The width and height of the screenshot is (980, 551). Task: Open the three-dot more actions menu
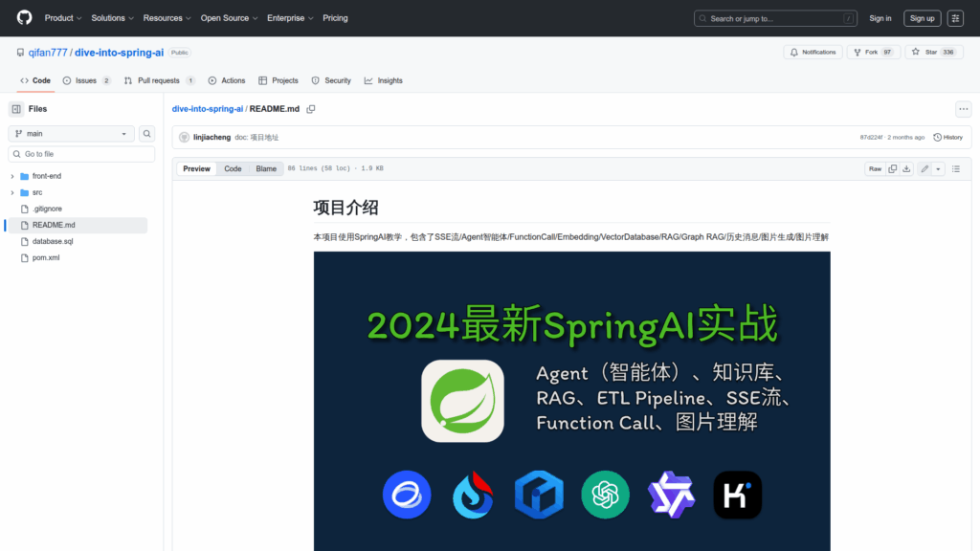[963, 109]
